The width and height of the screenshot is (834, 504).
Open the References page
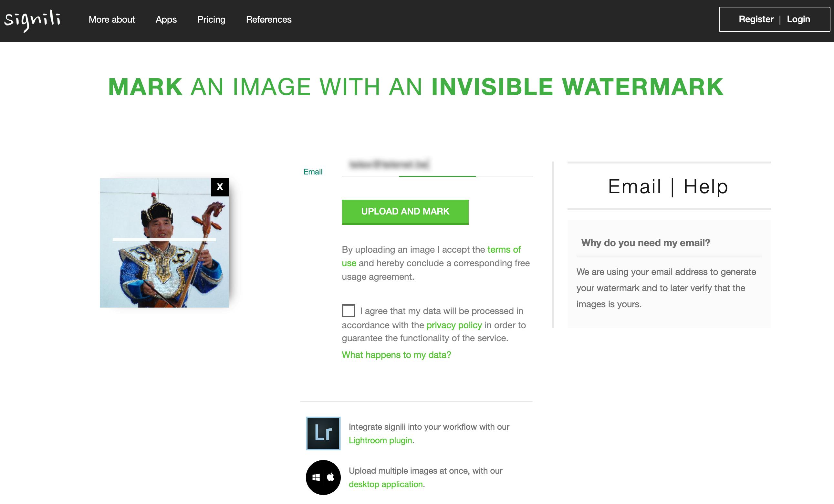point(268,20)
